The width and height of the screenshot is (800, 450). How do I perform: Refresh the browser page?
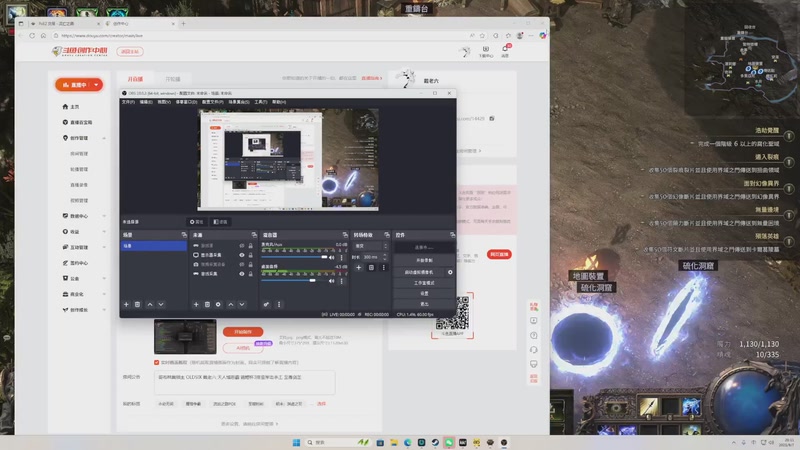point(32,36)
